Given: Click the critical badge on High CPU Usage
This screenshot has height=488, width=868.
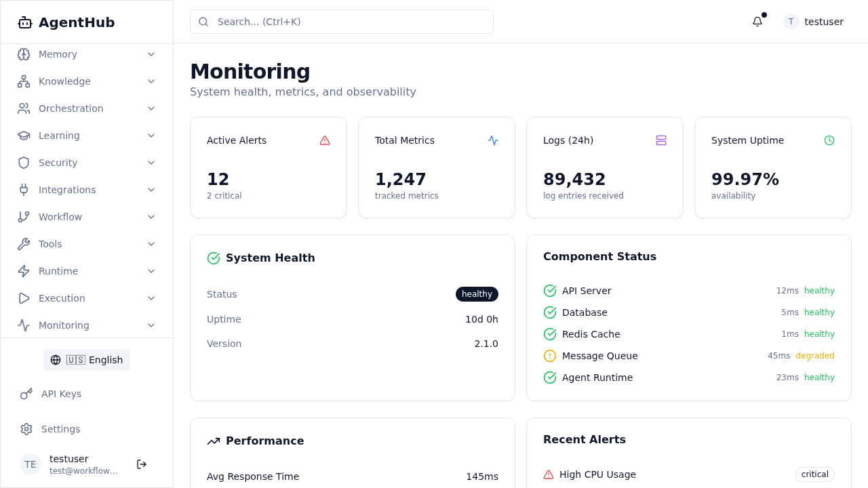Looking at the screenshot, I should 814,474.
